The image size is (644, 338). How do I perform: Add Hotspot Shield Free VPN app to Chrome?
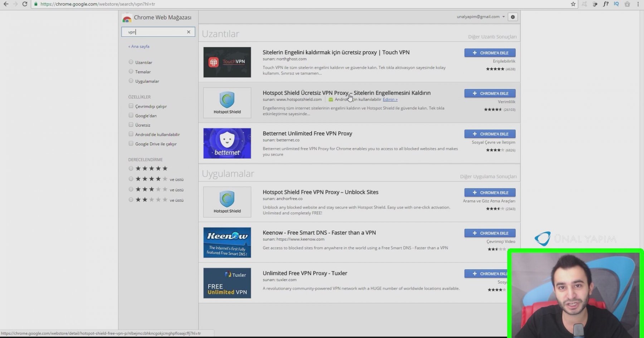tap(490, 192)
